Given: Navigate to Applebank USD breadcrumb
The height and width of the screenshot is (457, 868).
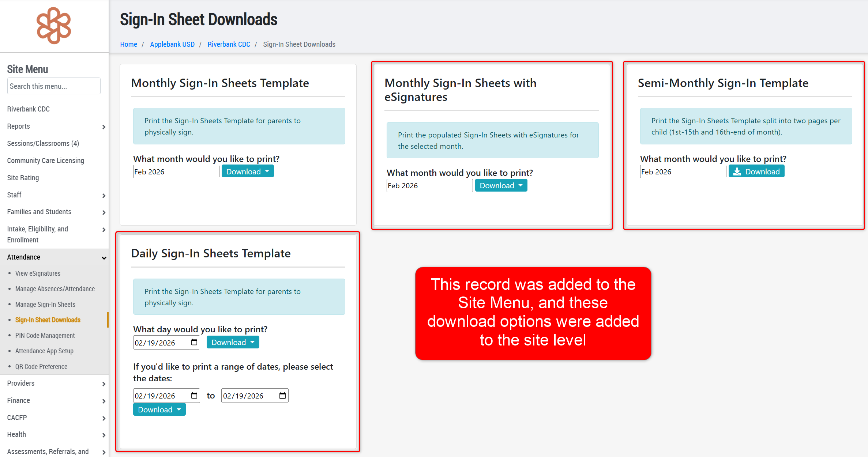Looking at the screenshot, I should pos(172,44).
